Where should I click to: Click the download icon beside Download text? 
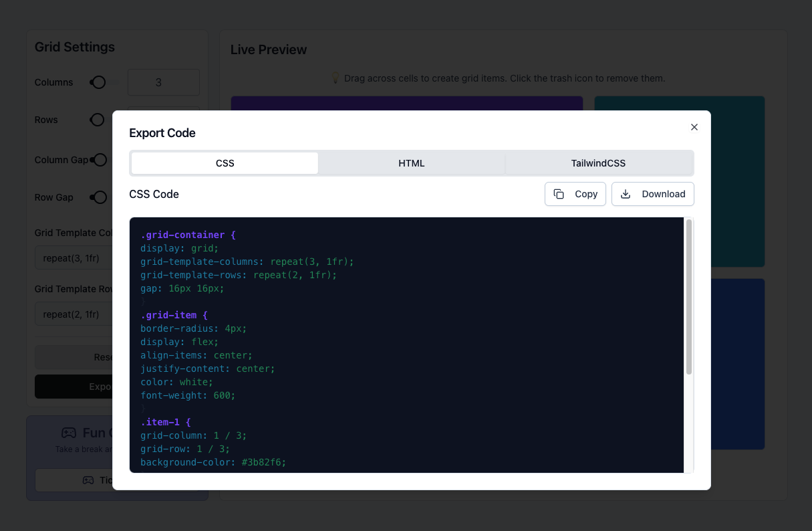coord(625,194)
